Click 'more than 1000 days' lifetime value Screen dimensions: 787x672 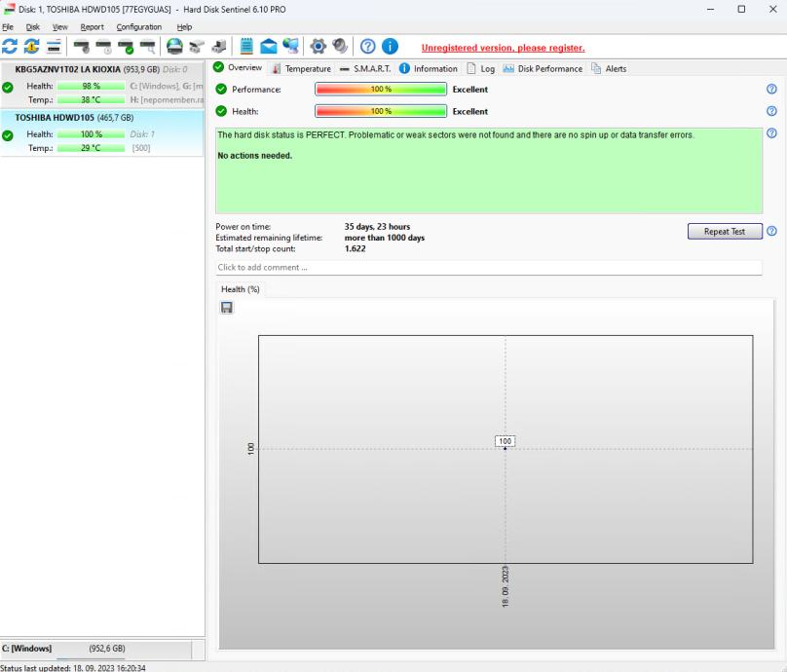click(385, 238)
